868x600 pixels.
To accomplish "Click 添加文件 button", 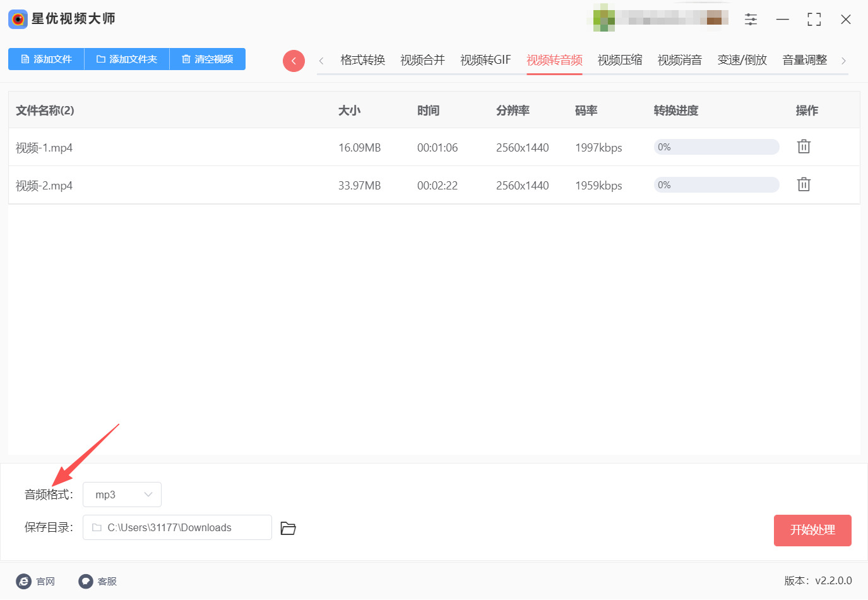I will (46, 59).
